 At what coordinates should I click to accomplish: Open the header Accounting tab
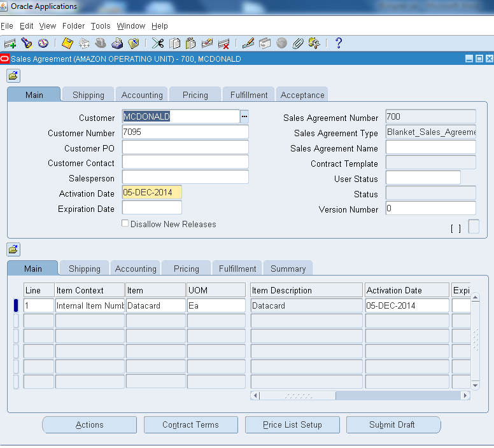click(142, 95)
